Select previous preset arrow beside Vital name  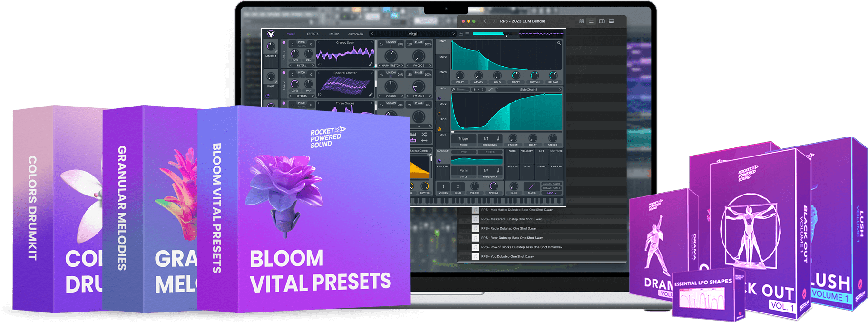(372, 34)
